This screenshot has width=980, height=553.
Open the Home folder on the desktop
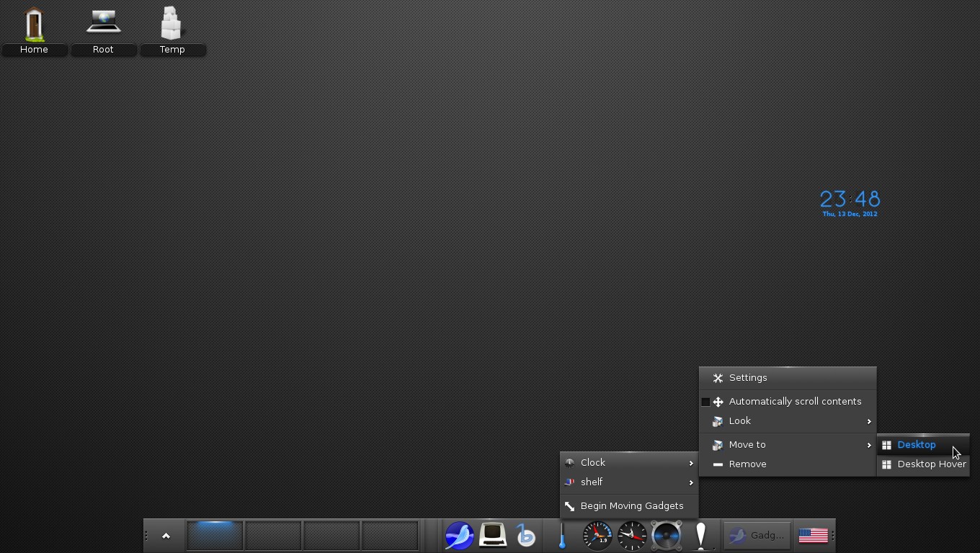[x=34, y=29]
